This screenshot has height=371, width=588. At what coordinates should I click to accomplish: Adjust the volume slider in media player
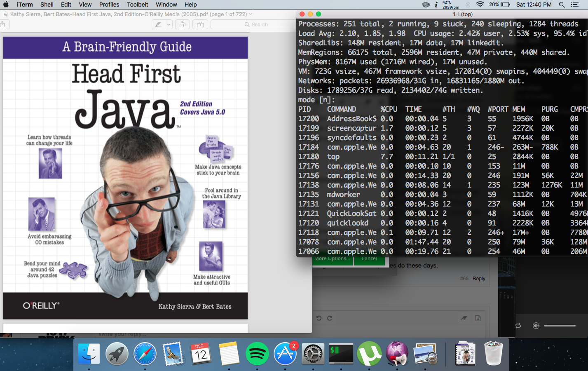[560, 326]
